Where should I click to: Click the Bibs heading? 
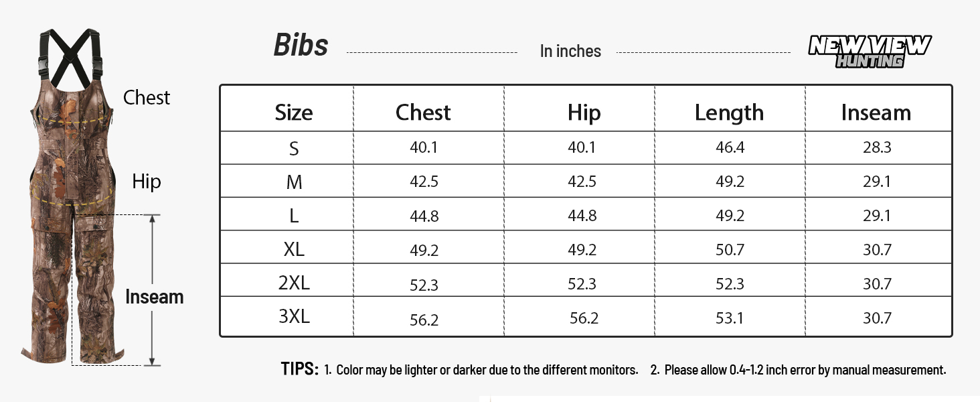pyautogui.click(x=301, y=45)
